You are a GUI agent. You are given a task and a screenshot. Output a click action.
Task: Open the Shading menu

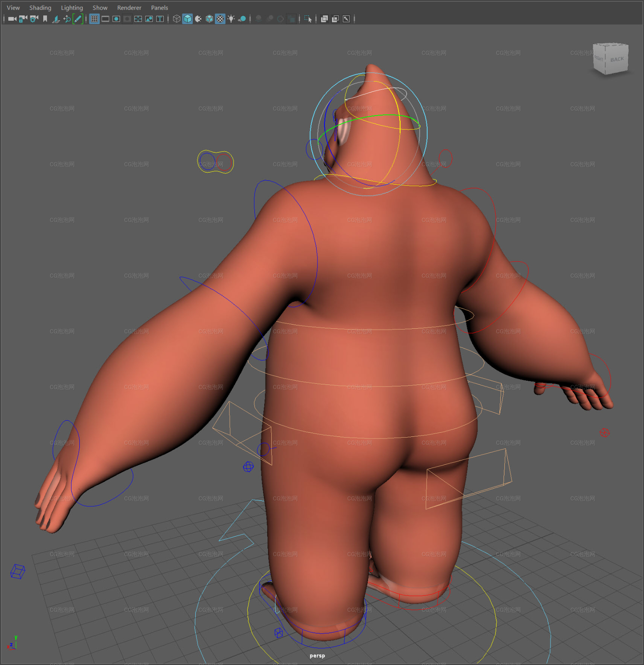click(40, 7)
